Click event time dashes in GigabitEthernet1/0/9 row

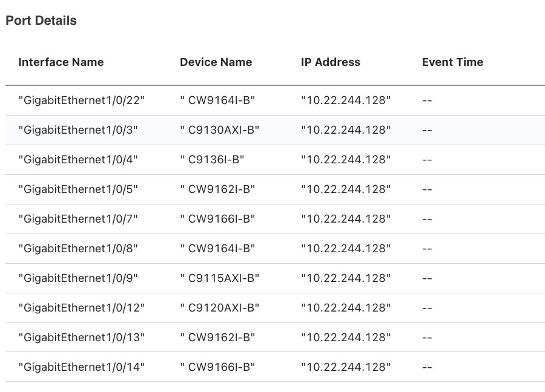point(427,279)
